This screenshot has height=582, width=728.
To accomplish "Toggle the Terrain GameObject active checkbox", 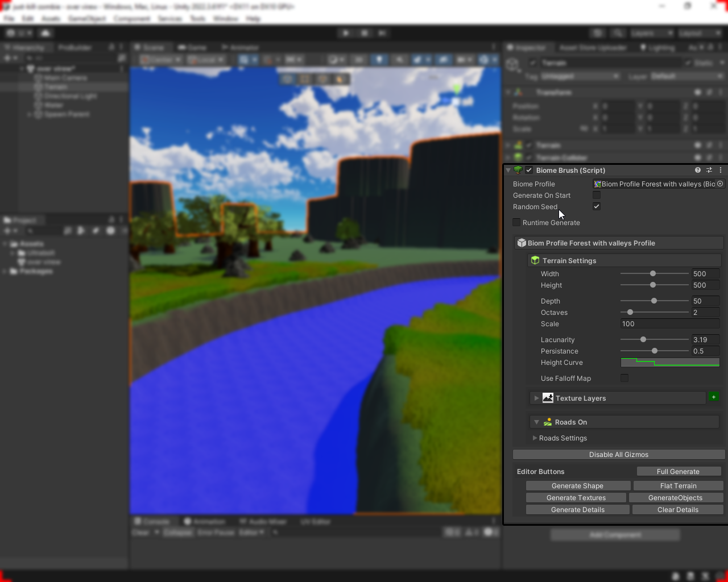I will coord(533,63).
